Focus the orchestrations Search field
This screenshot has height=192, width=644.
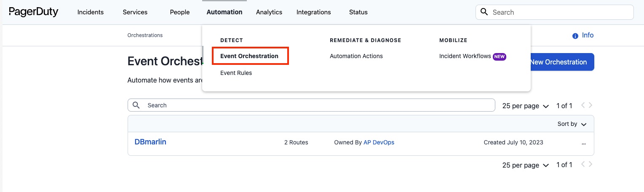point(311,105)
